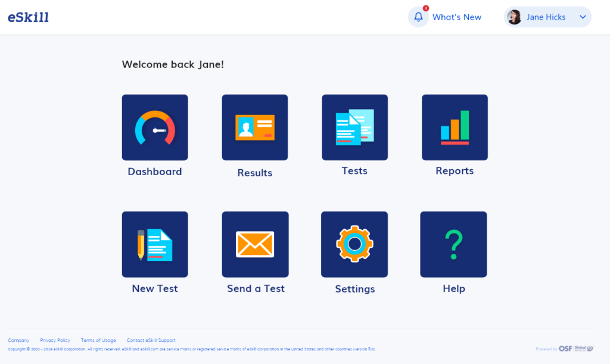Click Jane Hicks profile avatar

(514, 17)
